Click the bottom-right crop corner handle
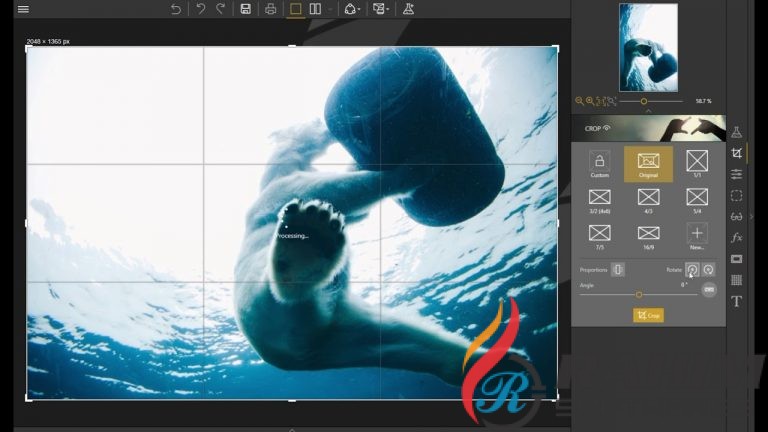The image size is (768, 432). 557,399
